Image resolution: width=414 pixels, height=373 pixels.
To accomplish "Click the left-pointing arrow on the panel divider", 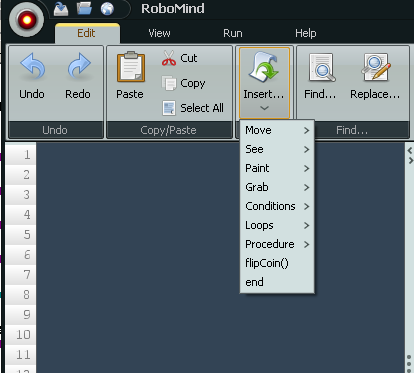I will (410, 151).
